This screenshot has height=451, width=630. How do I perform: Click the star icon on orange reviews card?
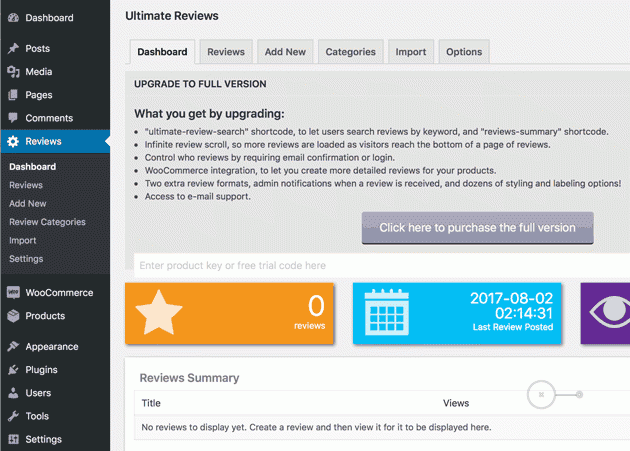[x=159, y=313]
